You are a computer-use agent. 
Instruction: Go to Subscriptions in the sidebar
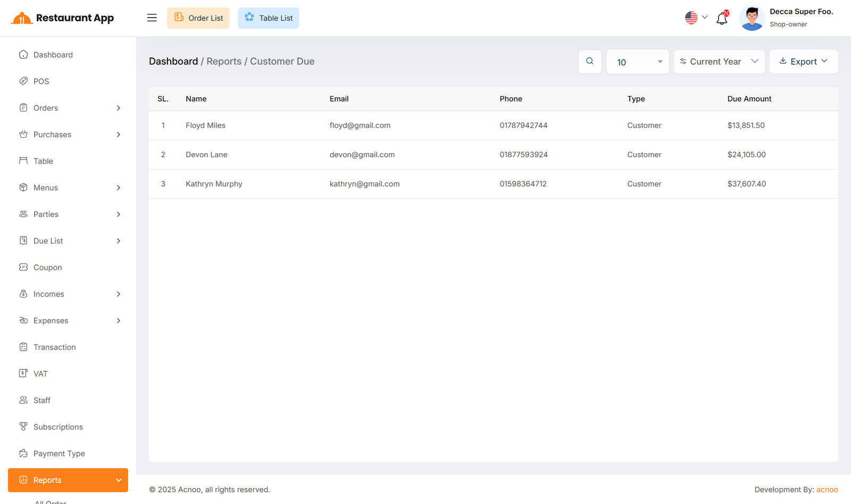point(58,427)
